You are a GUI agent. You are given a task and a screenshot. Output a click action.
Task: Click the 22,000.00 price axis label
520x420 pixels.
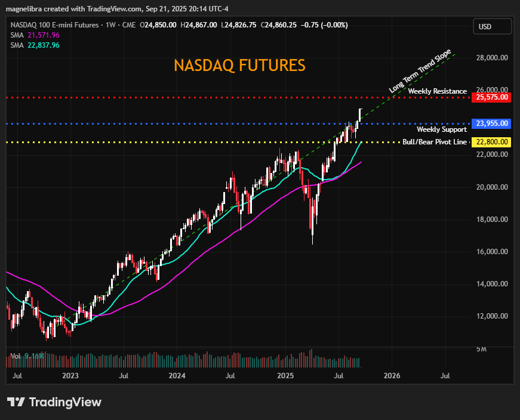(492, 154)
